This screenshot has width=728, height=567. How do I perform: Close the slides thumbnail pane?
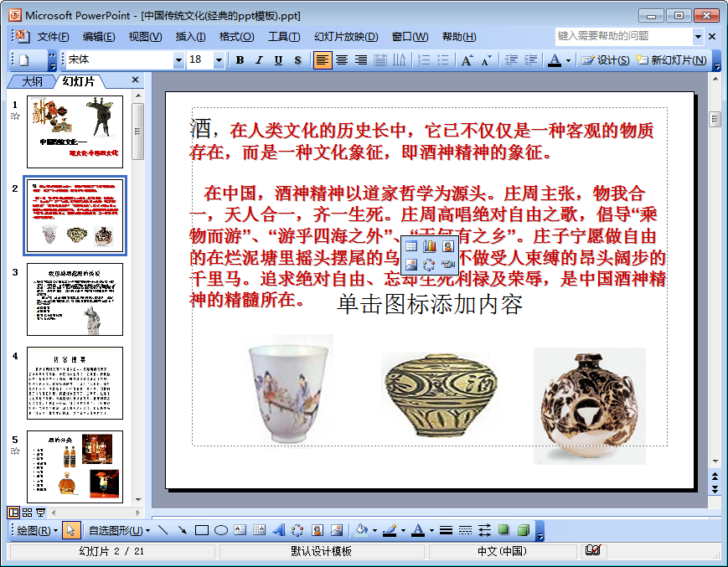pyautogui.click(x=135, y=80)
